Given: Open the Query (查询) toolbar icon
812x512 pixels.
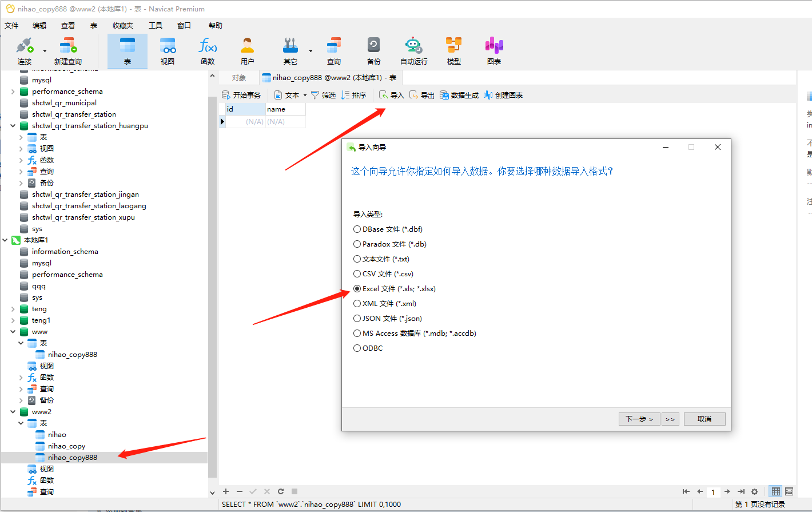Looking at the screenshot, I should pos(334,51).
